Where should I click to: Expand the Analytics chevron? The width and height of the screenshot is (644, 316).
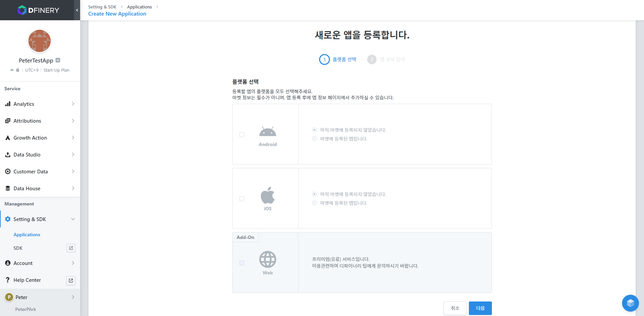click(73, 104)
